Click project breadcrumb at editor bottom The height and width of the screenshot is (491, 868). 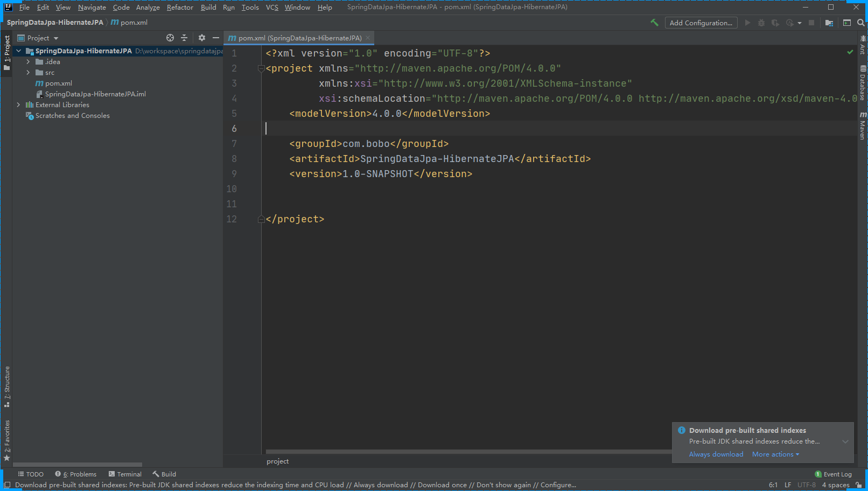coord(278,461)
